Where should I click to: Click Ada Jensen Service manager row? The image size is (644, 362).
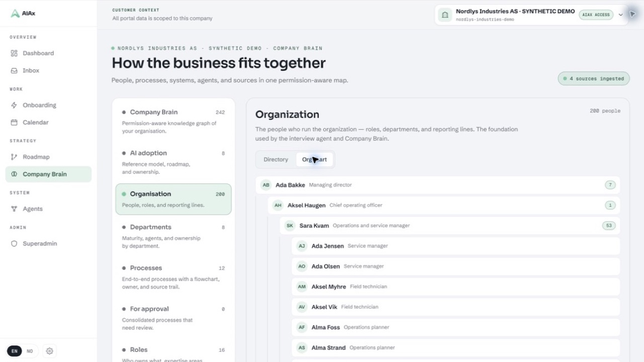[456, 246]
